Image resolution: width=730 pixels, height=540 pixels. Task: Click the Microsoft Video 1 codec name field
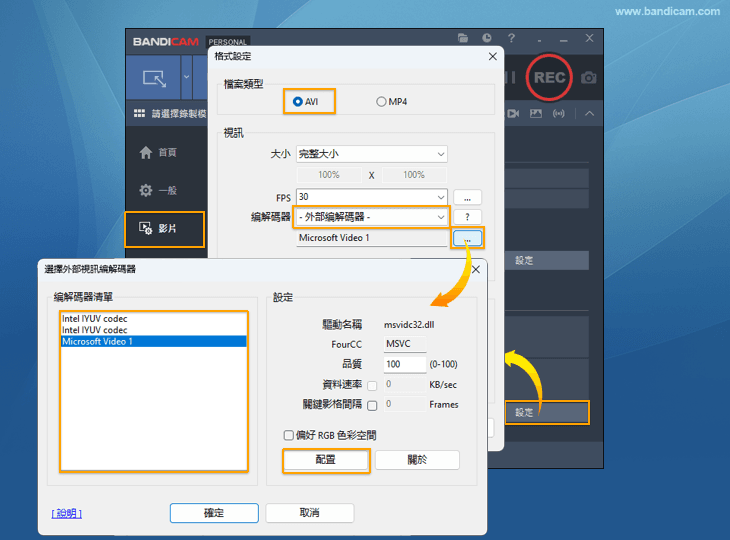pos(372,238)
